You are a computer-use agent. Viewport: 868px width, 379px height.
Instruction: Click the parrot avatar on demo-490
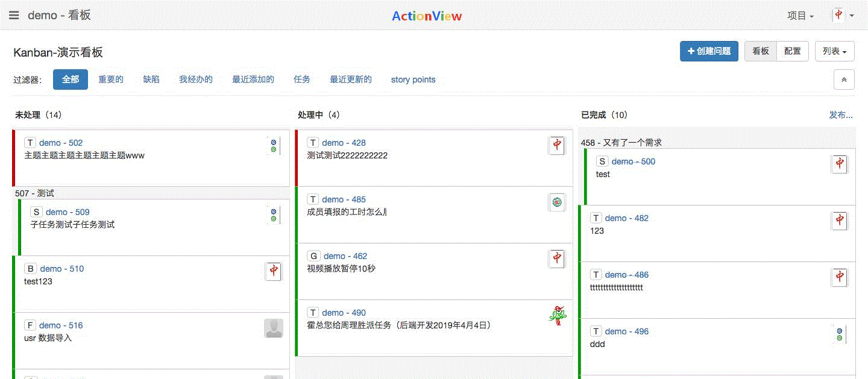(x=558, y=315)
